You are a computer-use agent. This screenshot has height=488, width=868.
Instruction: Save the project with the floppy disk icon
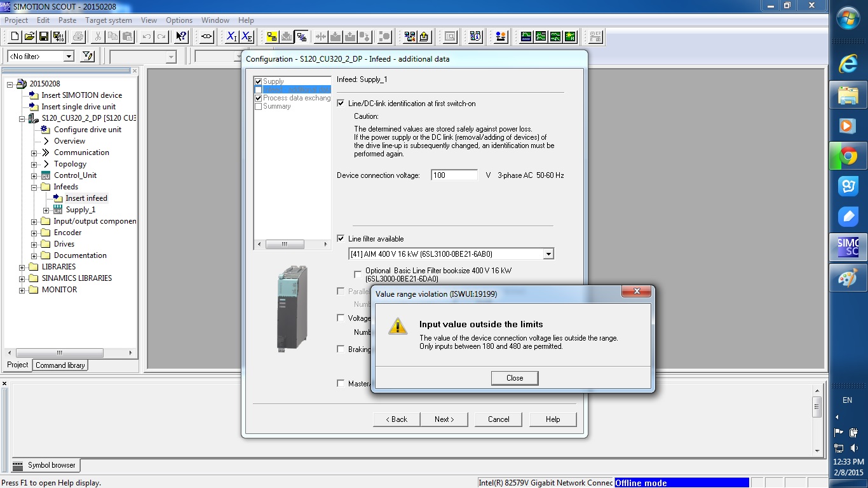pos(44,37)
